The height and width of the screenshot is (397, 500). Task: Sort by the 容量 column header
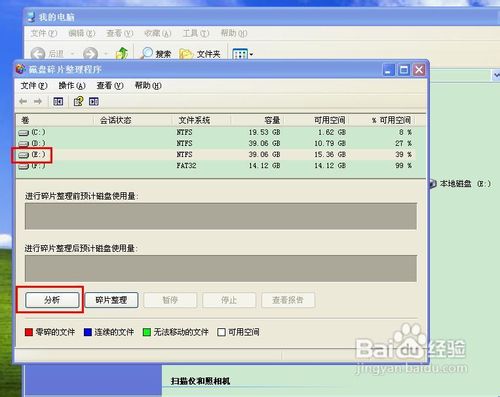point(257,120)
